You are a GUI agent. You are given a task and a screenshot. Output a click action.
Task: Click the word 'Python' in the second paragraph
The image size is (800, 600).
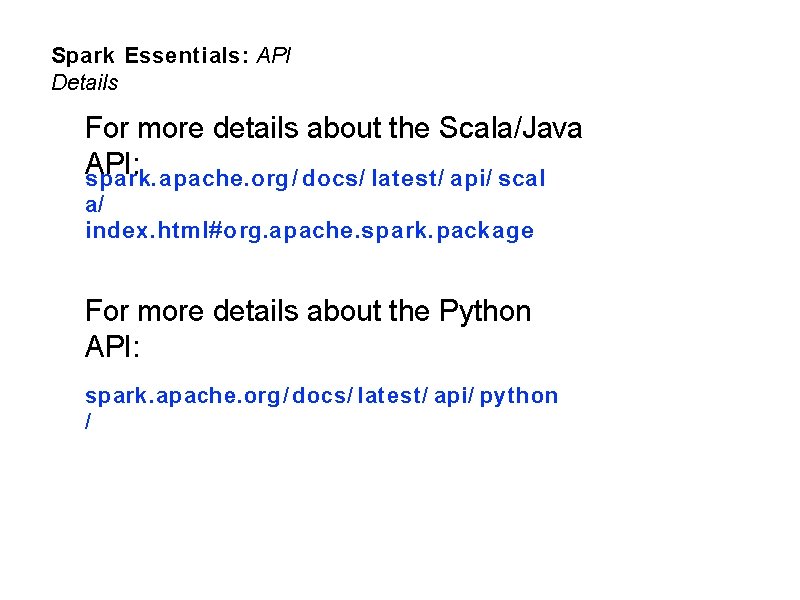(x=485, y=311)
